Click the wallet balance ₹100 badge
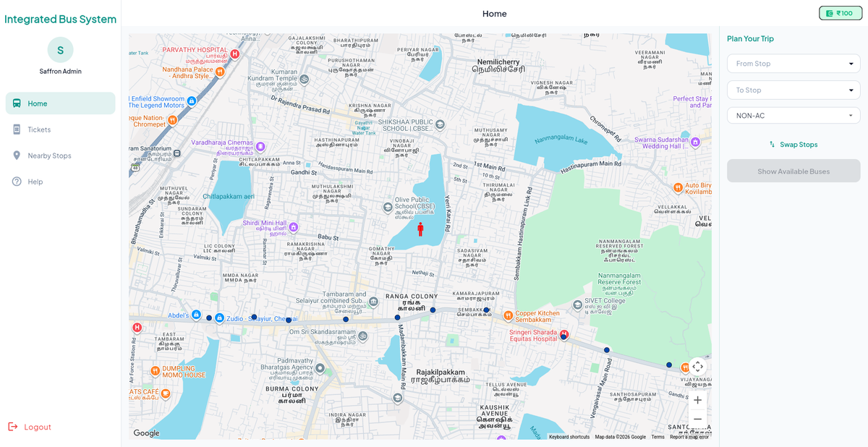Screen dimensions: 868x447 tap(841, 13)
